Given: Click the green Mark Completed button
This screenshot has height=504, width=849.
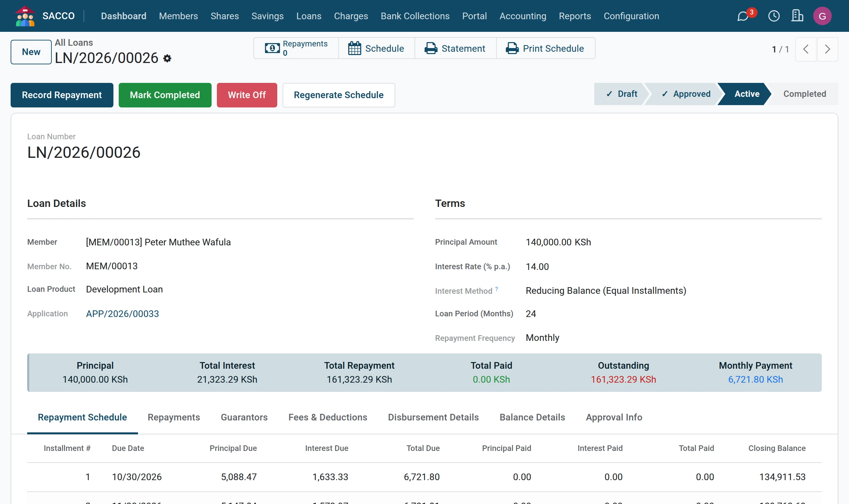Looking at the screenshot, I should pyautogui.click(x=165, y=95).
